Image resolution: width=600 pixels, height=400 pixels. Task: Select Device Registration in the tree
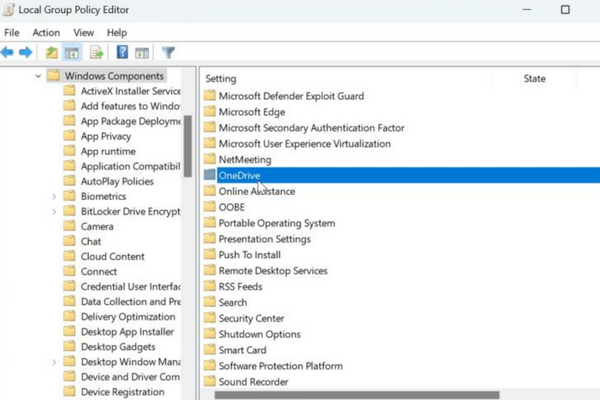click(x=122, y=392)
